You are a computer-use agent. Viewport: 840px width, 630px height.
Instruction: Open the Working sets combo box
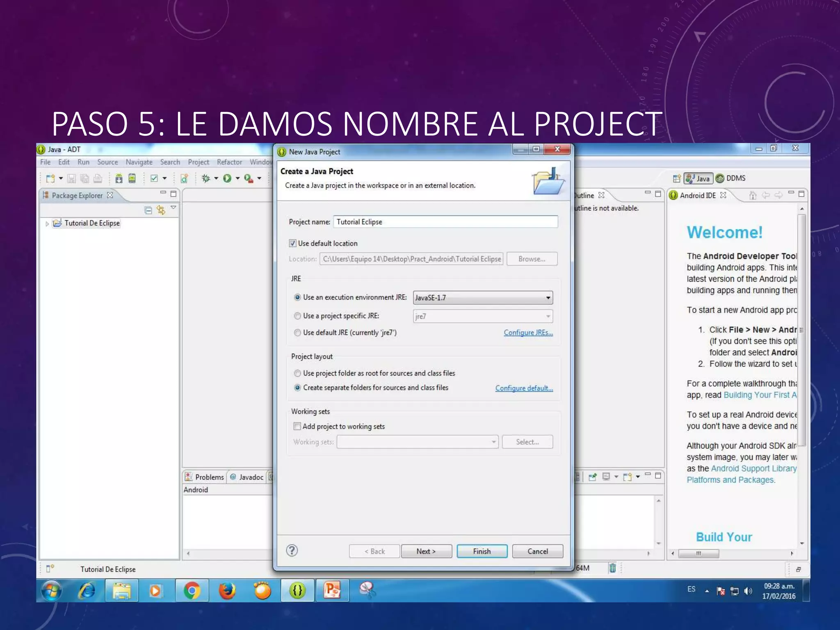tap(418, 442)
